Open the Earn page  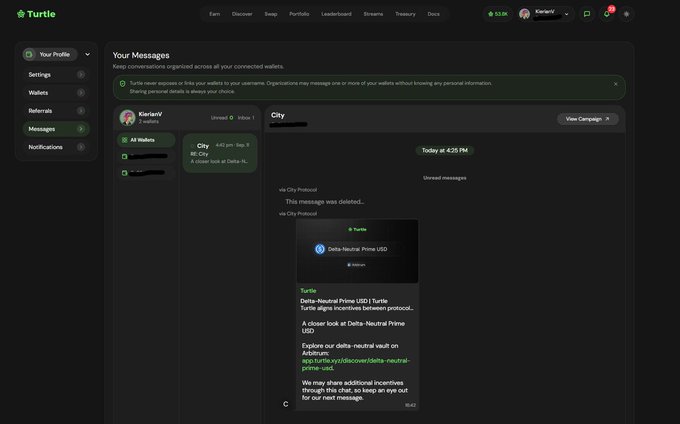pos(215,14)
